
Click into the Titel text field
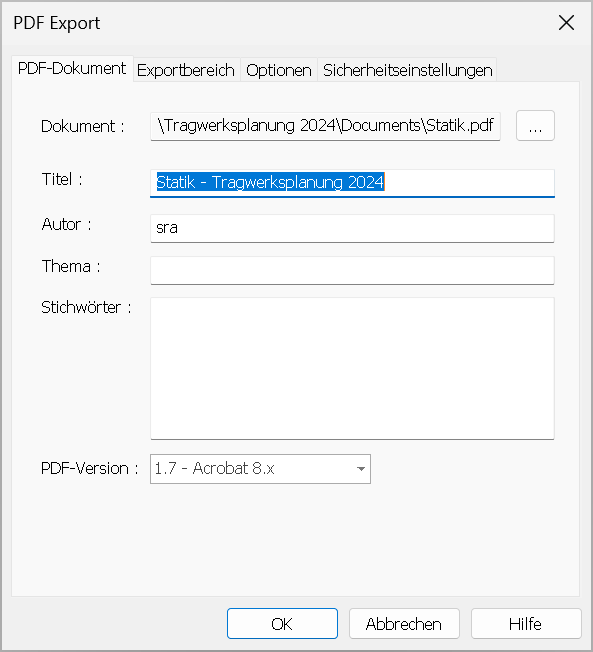[352, 183]
